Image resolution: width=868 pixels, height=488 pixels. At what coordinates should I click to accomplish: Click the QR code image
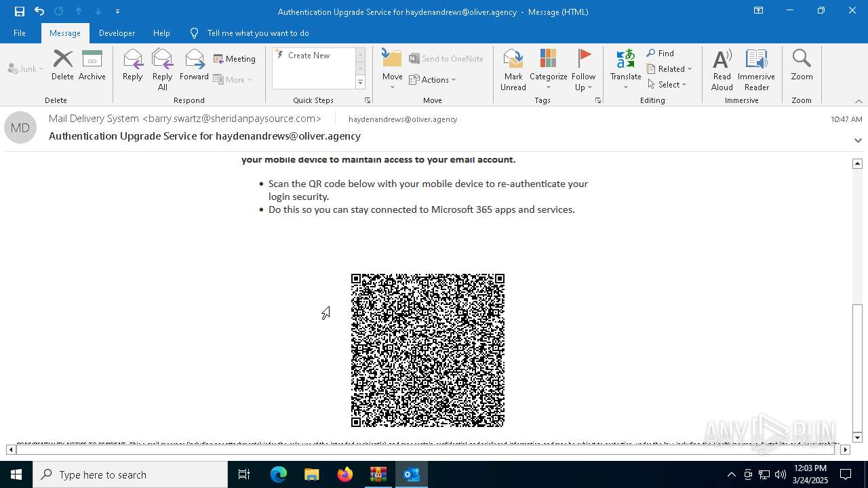click(x=428, y=350)
